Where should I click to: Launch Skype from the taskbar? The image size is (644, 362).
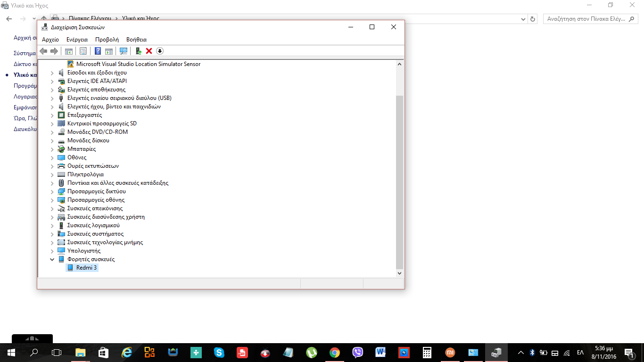[219, 353]
